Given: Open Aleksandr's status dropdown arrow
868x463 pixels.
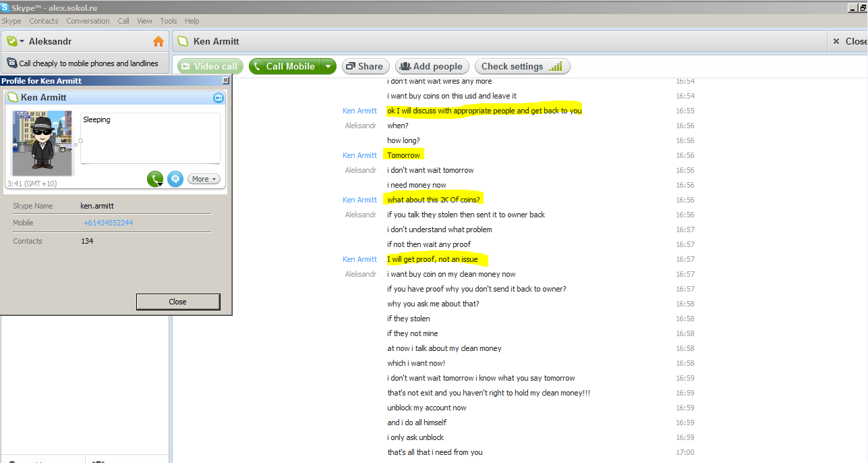Looking at the screenshot, I should click(x=22, y=42).
